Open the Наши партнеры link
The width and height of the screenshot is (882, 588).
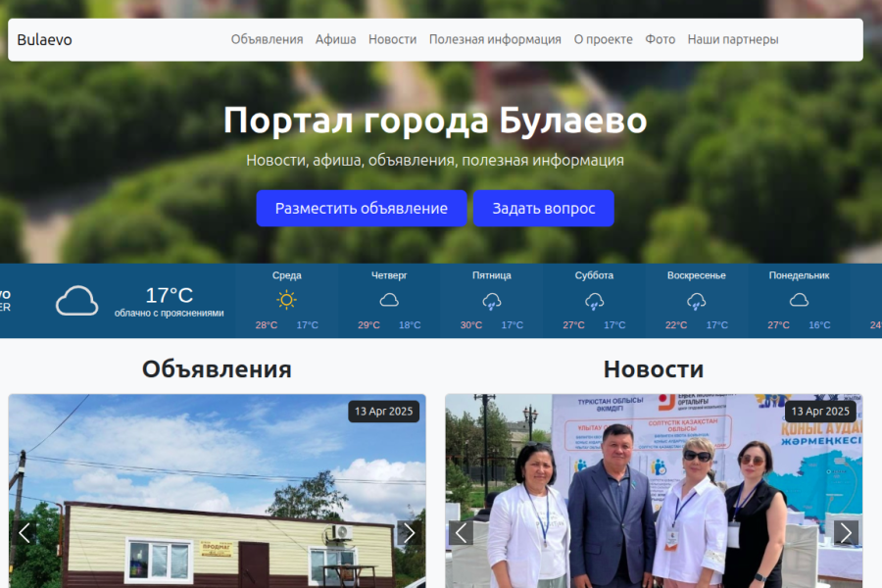tap(732, 40)
